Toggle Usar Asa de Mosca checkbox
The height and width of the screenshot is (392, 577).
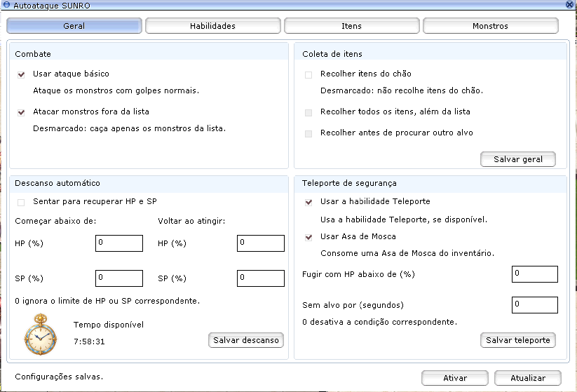[x=308, y=238]
